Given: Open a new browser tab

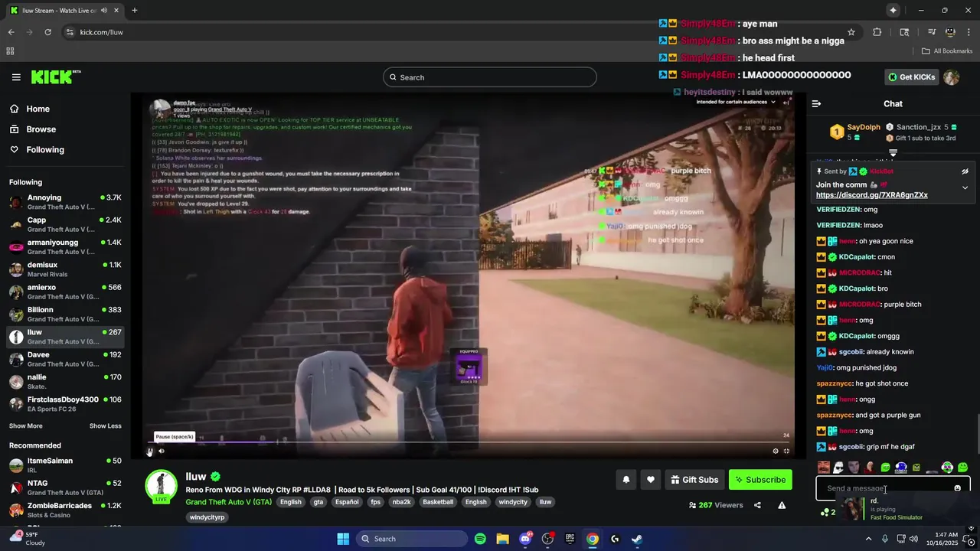Looking at the screenshot, I should (x=134, y=10).
